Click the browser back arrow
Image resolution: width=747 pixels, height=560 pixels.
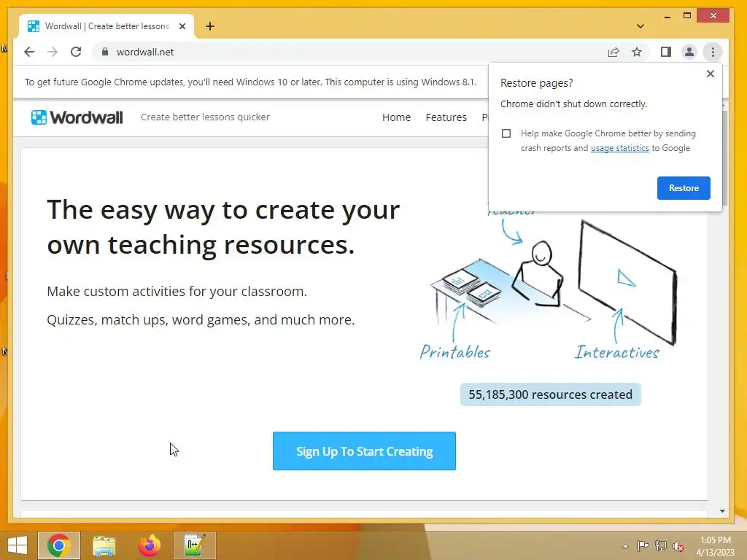pos(29,52)
